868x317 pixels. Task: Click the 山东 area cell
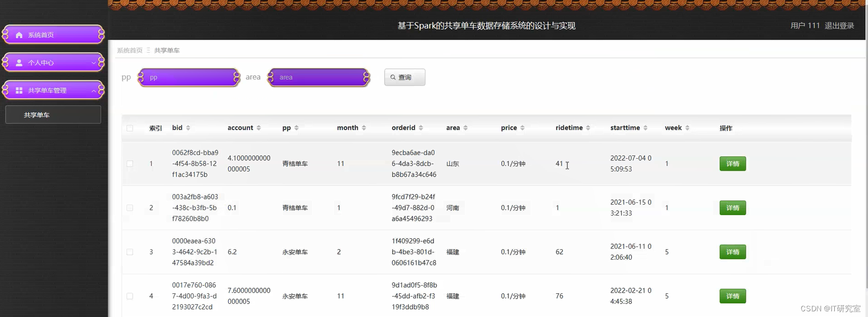point(452,163)
